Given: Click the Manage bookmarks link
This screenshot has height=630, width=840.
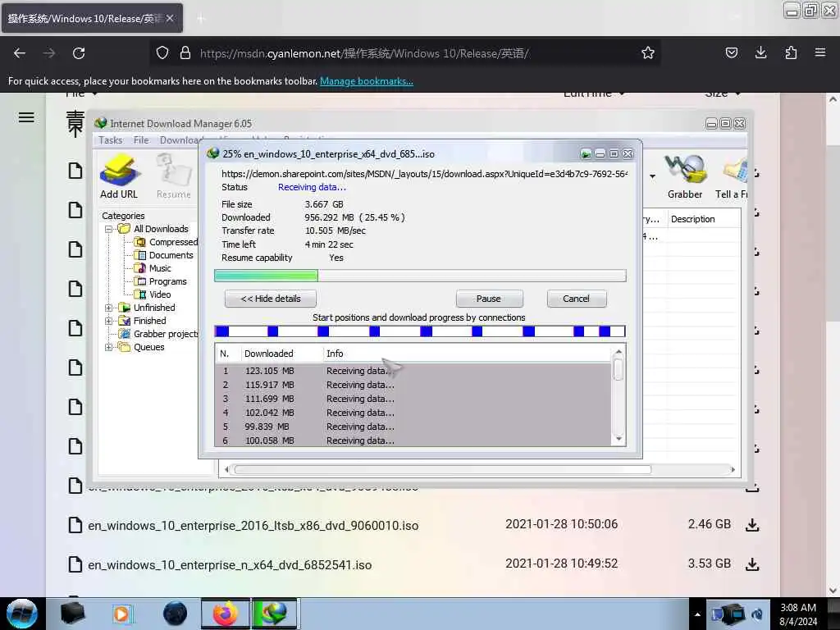Looking at the screenshot, I should tap(367, 81).
